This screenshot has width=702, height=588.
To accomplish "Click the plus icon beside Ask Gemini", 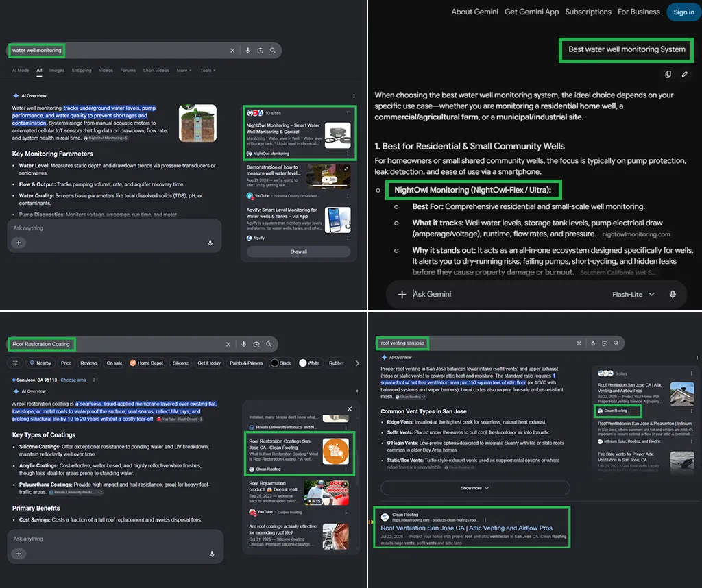I will point(402,294).
